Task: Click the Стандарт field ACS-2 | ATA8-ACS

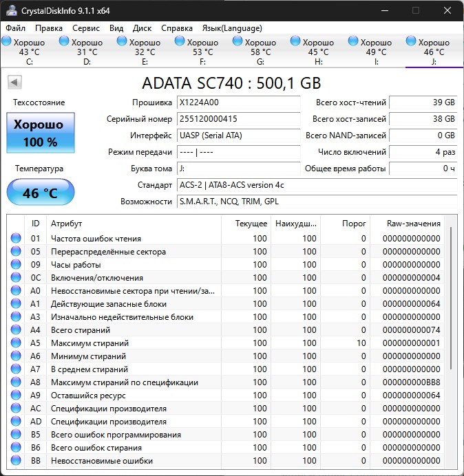Action: [x=317, y=185]
